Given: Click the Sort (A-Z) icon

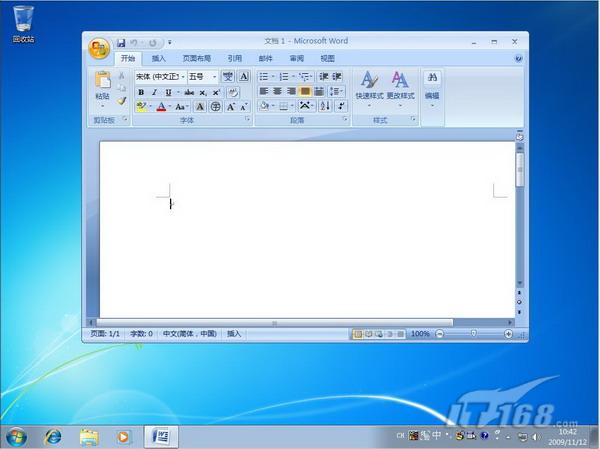Looking at the screenshot, I should click(x=325, y=106).
